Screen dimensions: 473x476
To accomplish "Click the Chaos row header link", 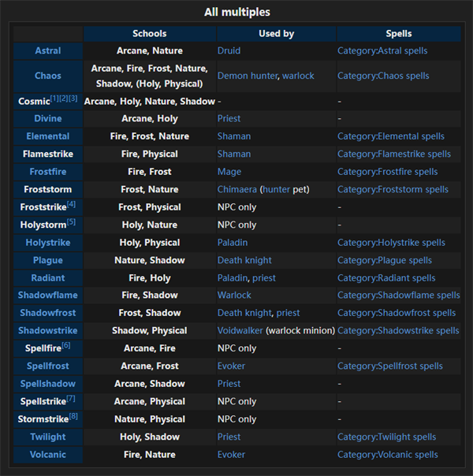I will tap(48, 76).
